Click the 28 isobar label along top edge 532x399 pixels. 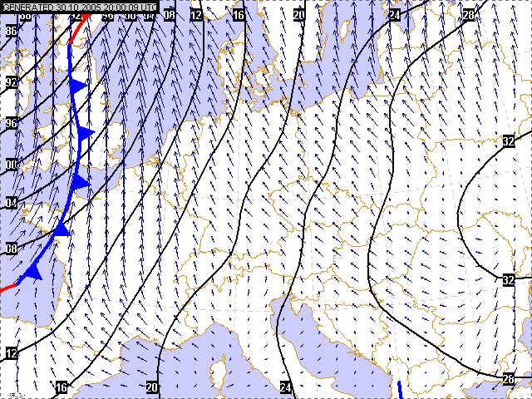click(469, 15)
